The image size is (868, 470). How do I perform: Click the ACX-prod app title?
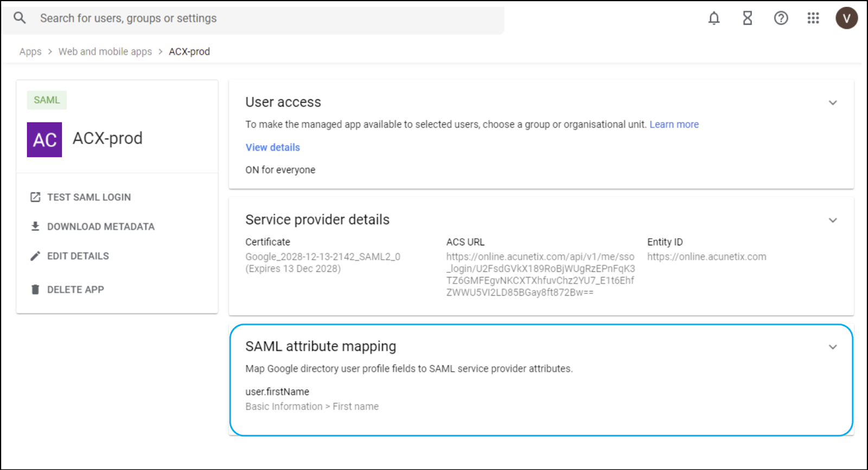pos(107,138)
